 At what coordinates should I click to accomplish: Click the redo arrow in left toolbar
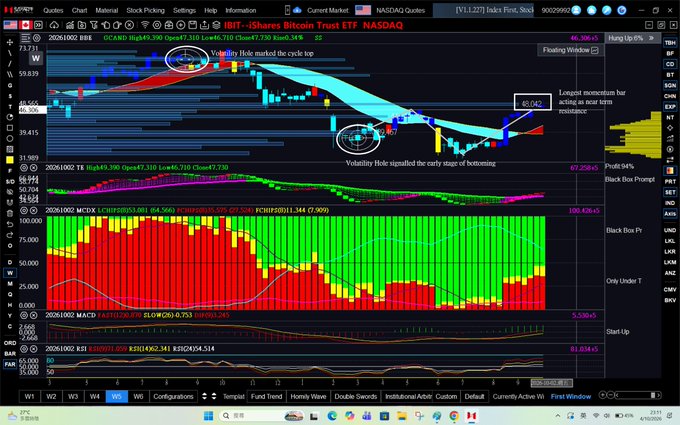(x=10, y=235)
